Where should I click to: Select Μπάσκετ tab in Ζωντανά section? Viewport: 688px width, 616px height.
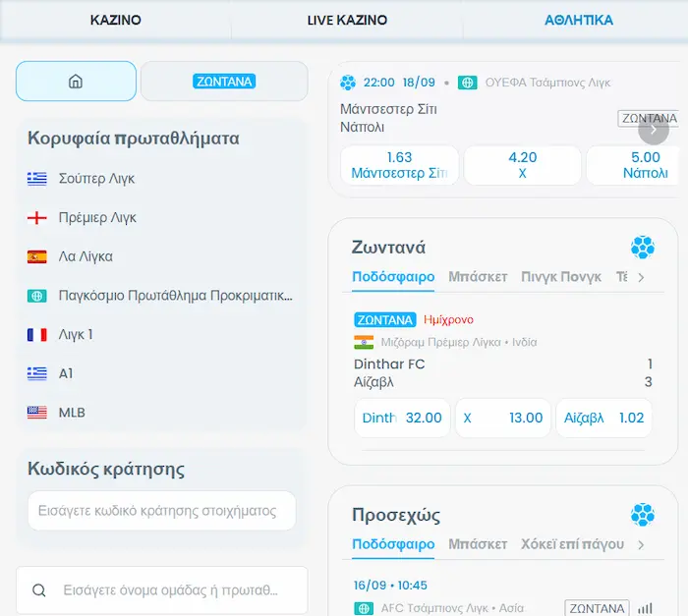coord(478,277)
